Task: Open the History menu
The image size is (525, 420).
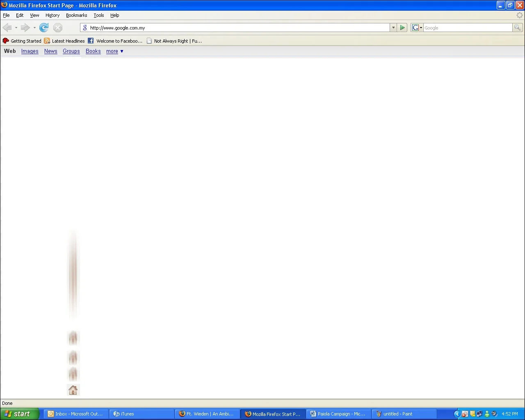Action: click(52, 15)
